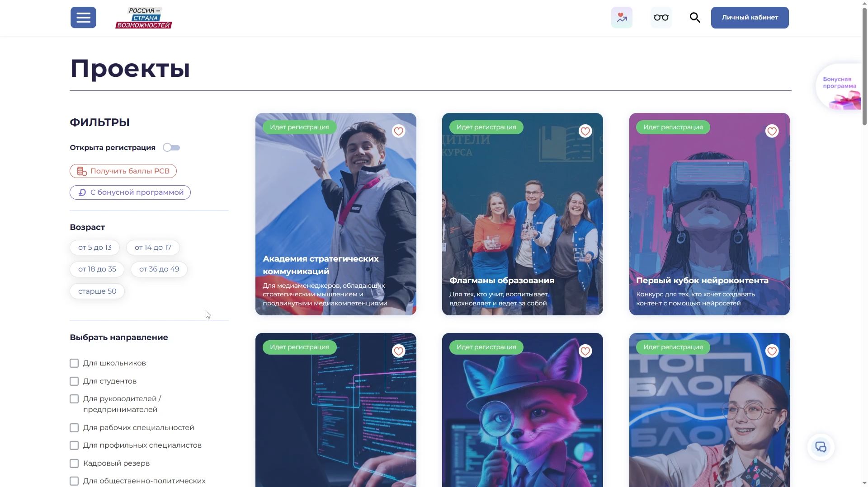Check Для профильных специалистов box
This screenshot has height=487, width=868.
pyautogui.click(x=74, y=445)
